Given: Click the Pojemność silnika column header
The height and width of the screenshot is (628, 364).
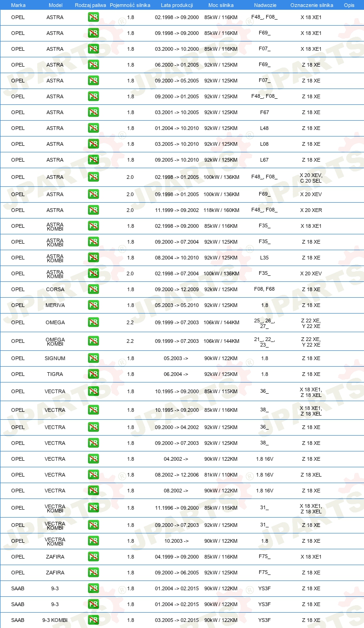Looking at the screenshot, I should click(130, 5).
